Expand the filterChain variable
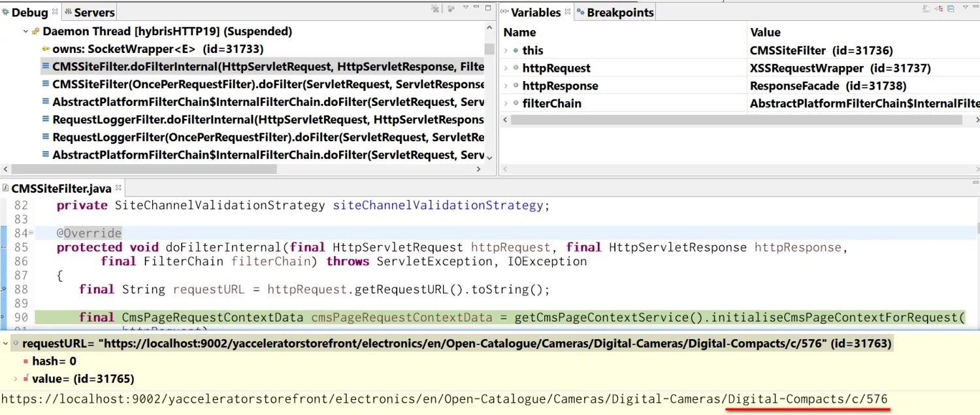 tap(506, 103)
